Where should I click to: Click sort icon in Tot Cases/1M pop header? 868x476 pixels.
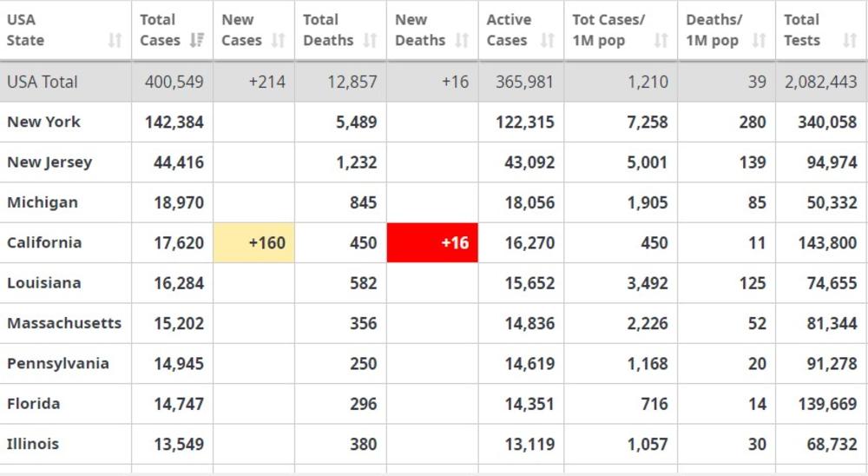click(661, 40)
